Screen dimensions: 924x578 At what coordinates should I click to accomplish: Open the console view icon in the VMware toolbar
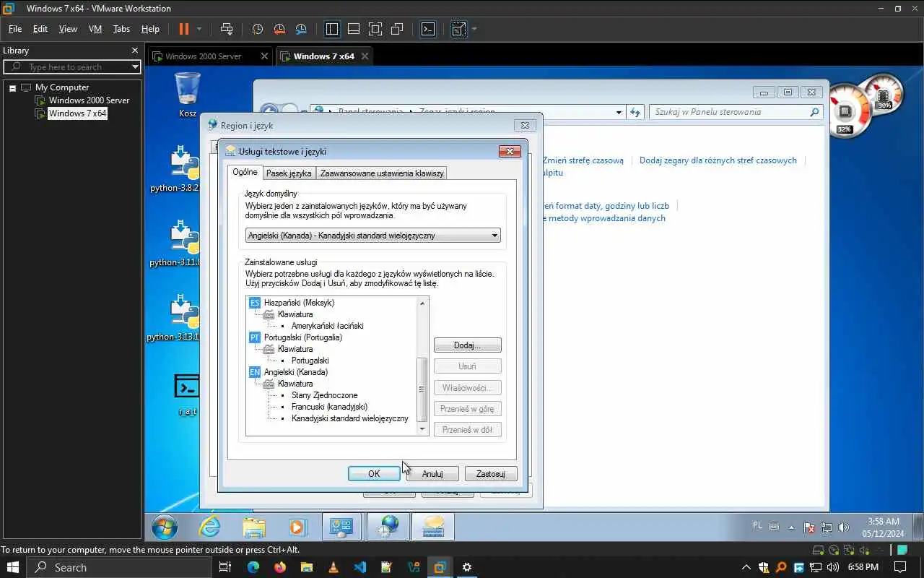[x=428, y=29]
